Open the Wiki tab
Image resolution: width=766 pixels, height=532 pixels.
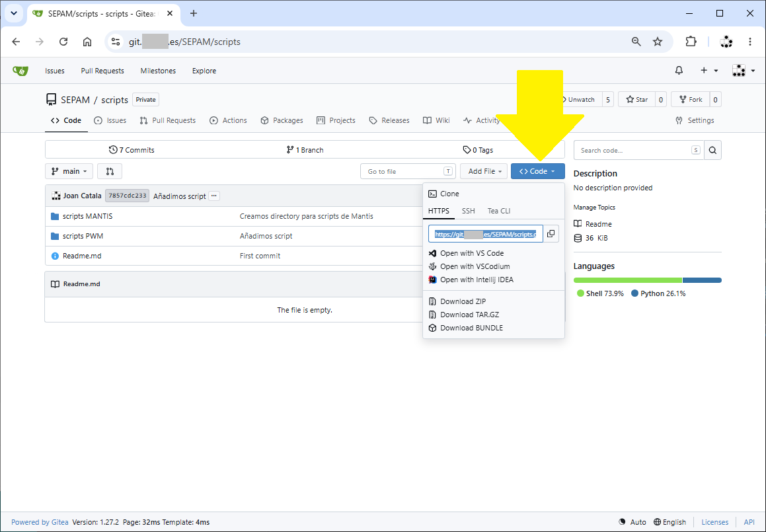tap(436, 121)
